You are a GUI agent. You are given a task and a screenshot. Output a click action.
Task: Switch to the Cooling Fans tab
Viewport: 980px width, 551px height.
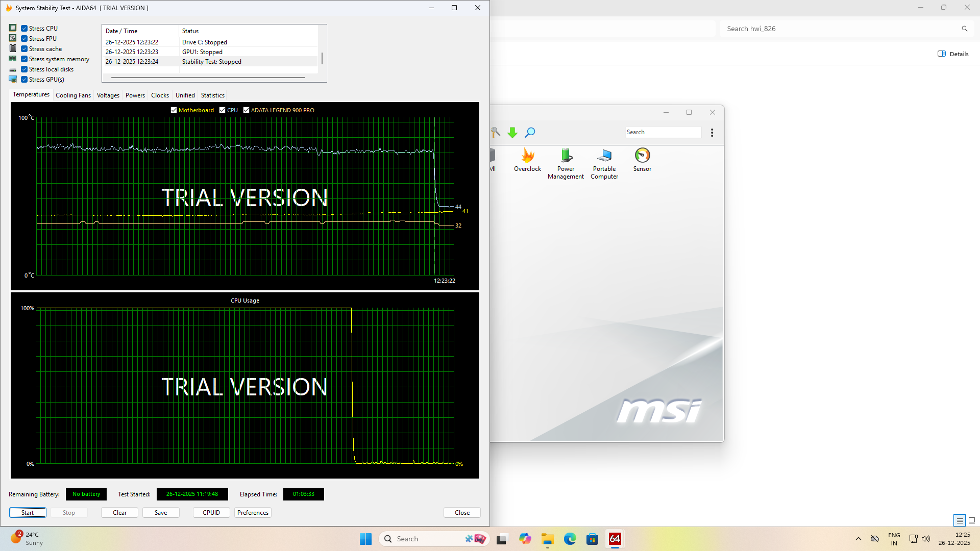pos(73,95)
